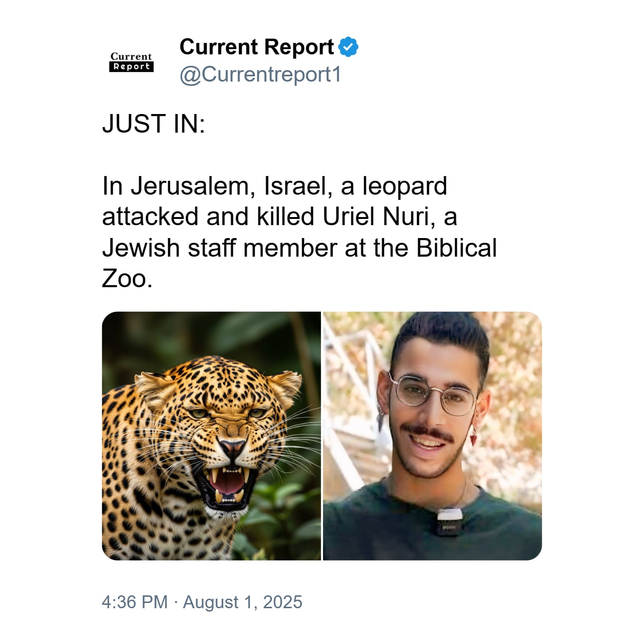Open the Current Report profile avatar
The width and height of the screenshot is (644, 644).
click(x=131, y=62)
